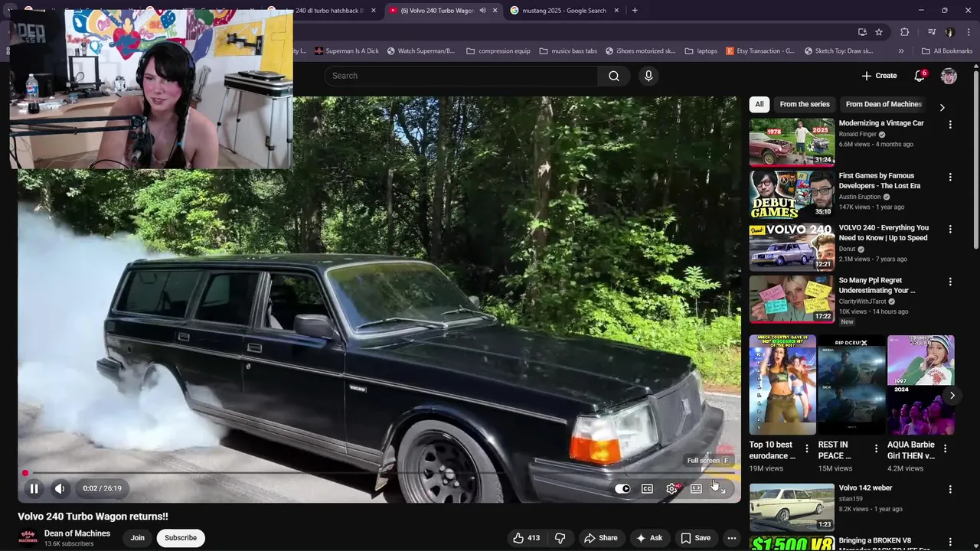Screen dimensions: 980x551
Task: Ask about this video
Action: (x=649, y=538)
